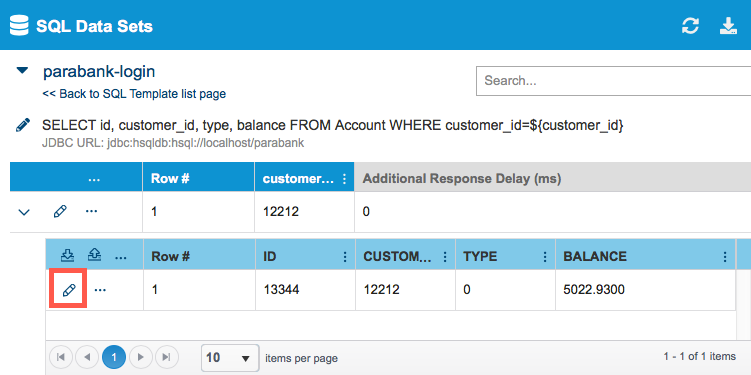Open the items per page dropdown
The width and height of the screenshot is (751, 375).
[x=230, y=358]
